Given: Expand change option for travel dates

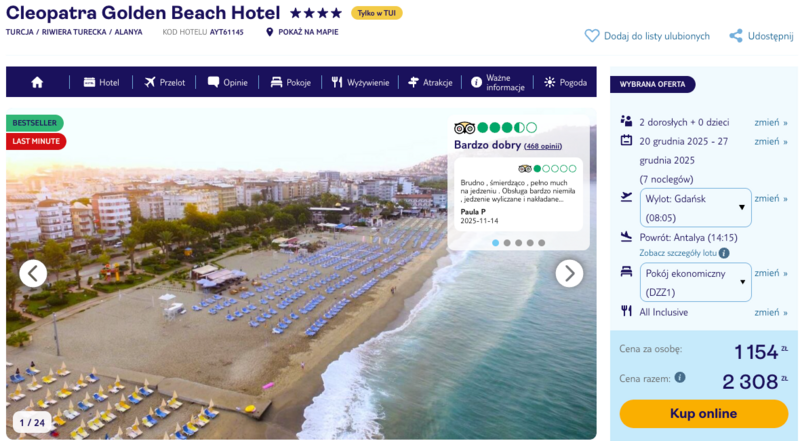Looking at the screenshot, I should pos(770,141).
